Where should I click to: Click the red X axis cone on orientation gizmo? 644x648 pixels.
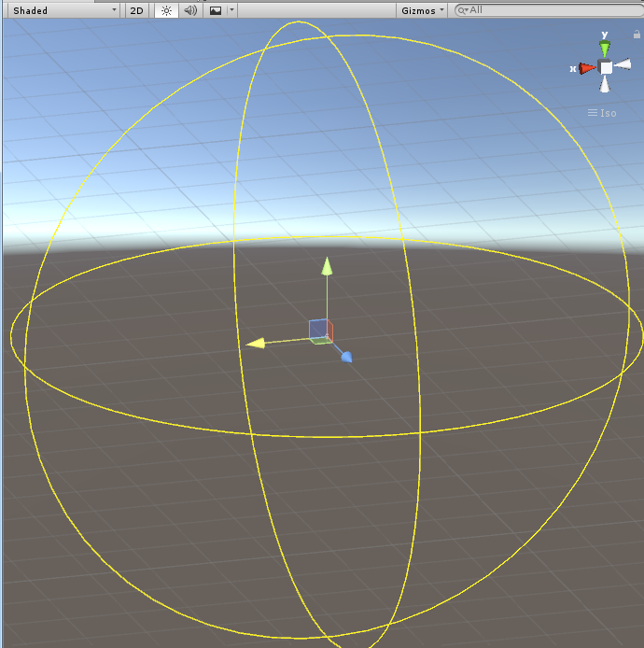tap(586, 68)
